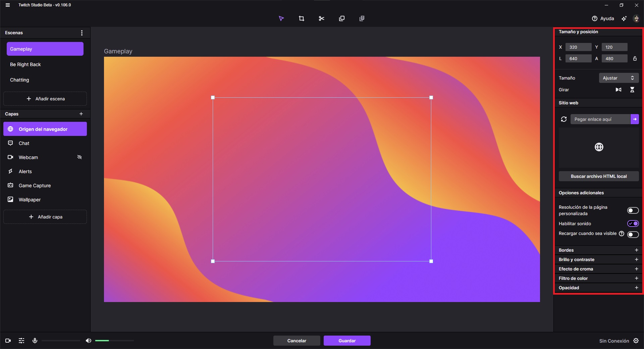This screenshot has height=349, width=644.
Task: Flip the layer horizontally
Action: click(618, 90)
